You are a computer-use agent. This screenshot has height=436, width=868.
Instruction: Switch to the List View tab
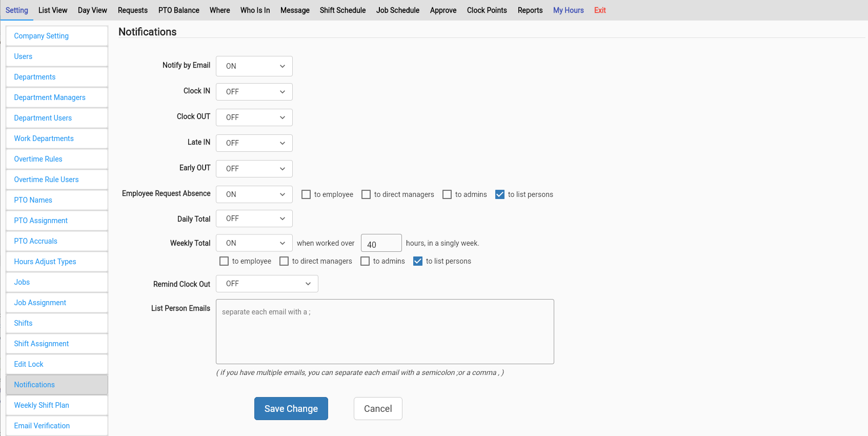click(x=53, y=10)
